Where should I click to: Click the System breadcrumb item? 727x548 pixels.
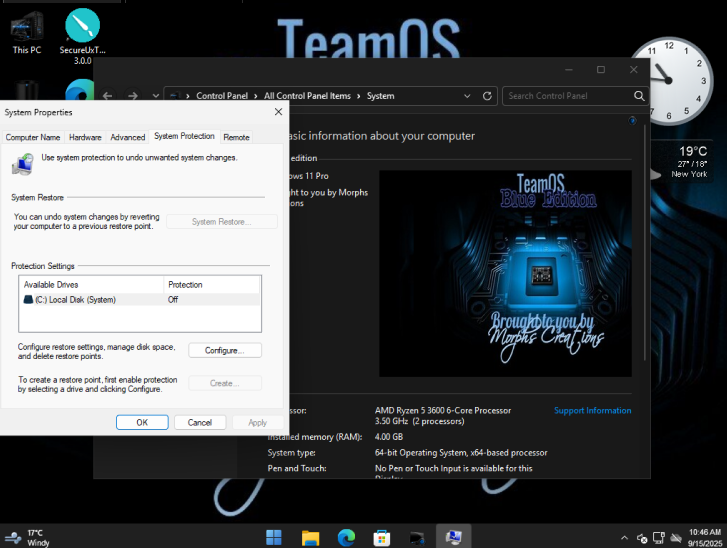click(380, 96)
